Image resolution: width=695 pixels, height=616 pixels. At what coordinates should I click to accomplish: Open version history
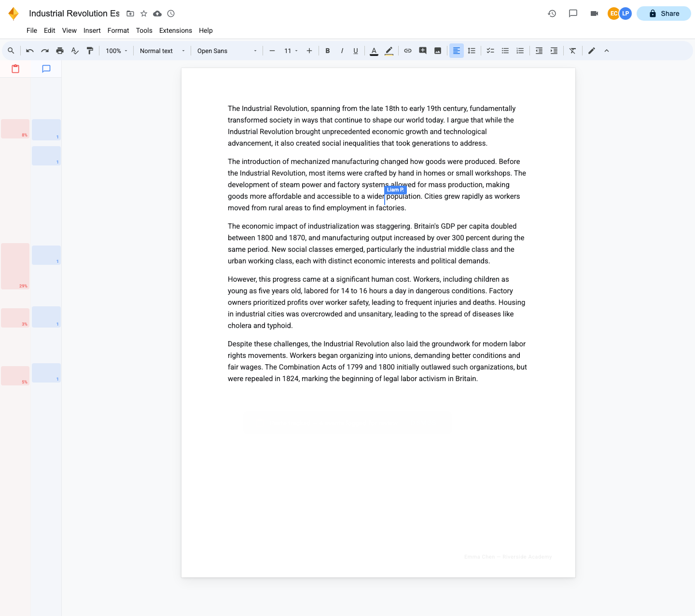[552, 14]
